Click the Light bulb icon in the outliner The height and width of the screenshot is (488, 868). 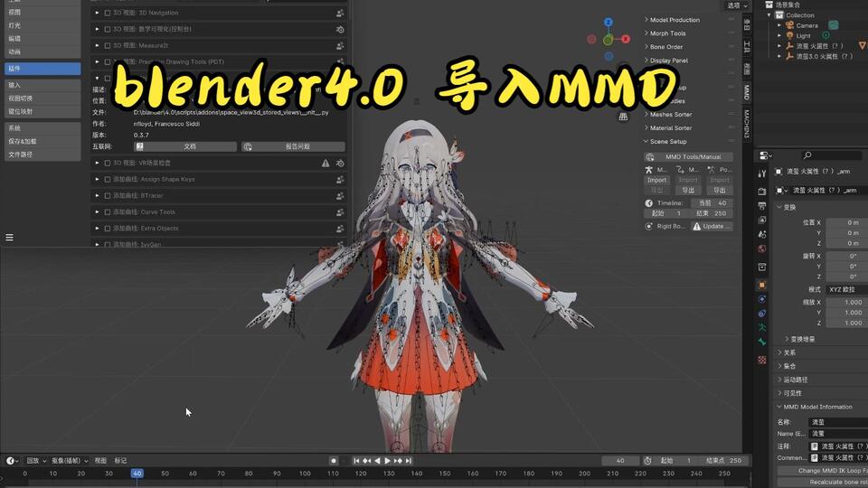(790, 35)
